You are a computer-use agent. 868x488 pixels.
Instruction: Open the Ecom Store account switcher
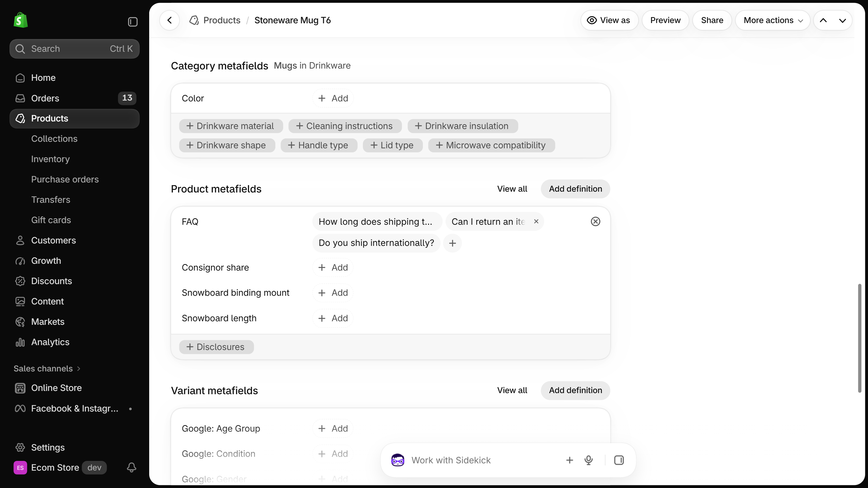(x=60, y=467)
